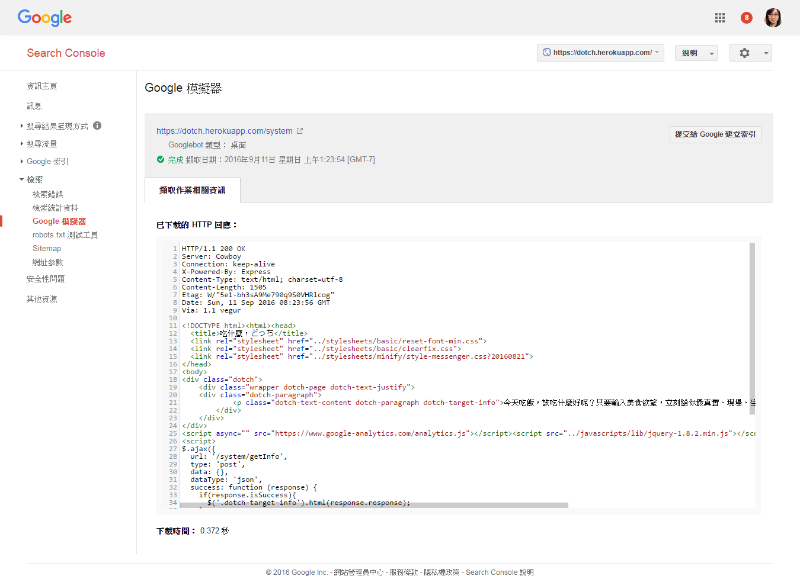Click code line with reset-font-min.css
The width and height of the screenshot is (800, 579).
(x=339, y=341)
